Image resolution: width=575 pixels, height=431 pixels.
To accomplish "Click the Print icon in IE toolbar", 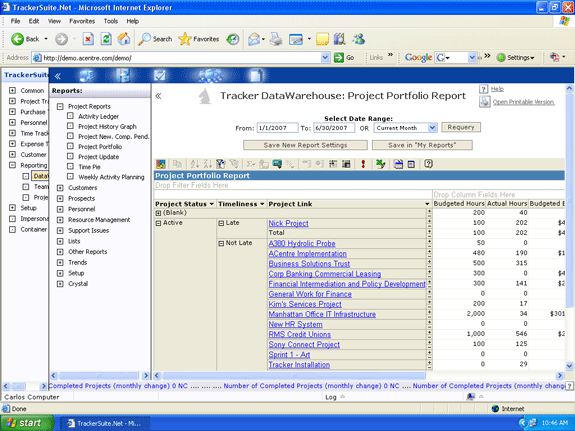I will coord(276,39).
